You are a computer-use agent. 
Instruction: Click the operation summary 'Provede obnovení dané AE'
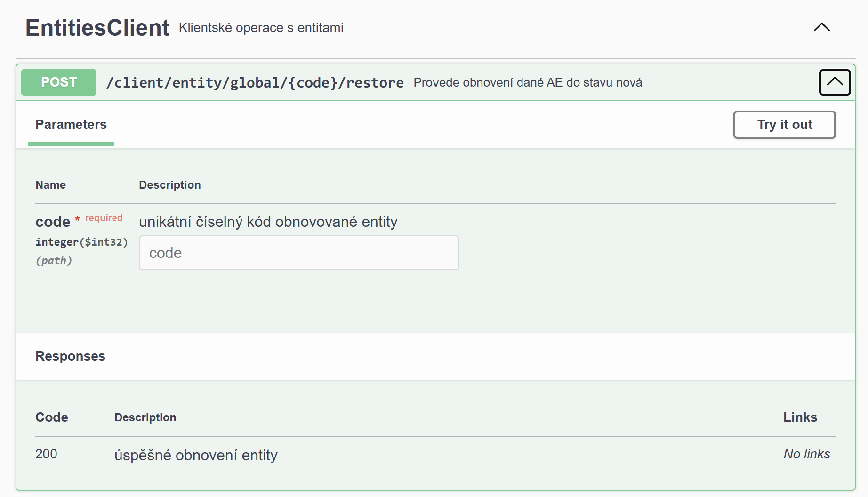coord(527,83)
